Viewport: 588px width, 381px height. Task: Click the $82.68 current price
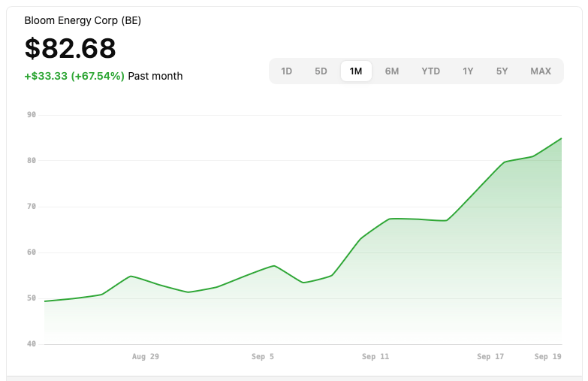[70, 48]
